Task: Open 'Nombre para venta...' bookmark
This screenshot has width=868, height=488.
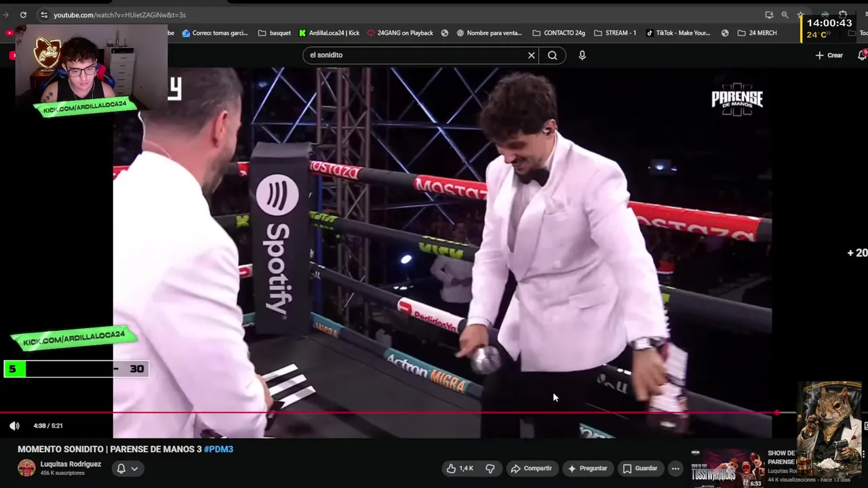Action: point(490,33)
